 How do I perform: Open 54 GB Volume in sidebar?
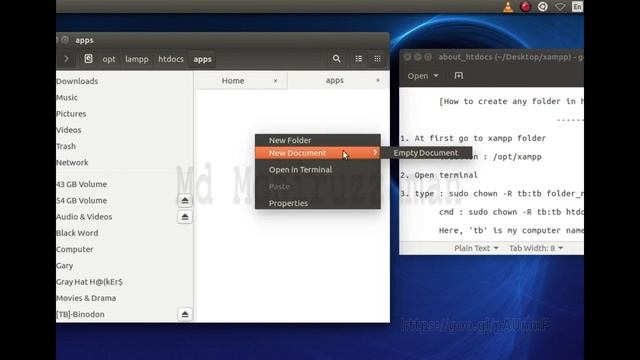tap(82, 200)
